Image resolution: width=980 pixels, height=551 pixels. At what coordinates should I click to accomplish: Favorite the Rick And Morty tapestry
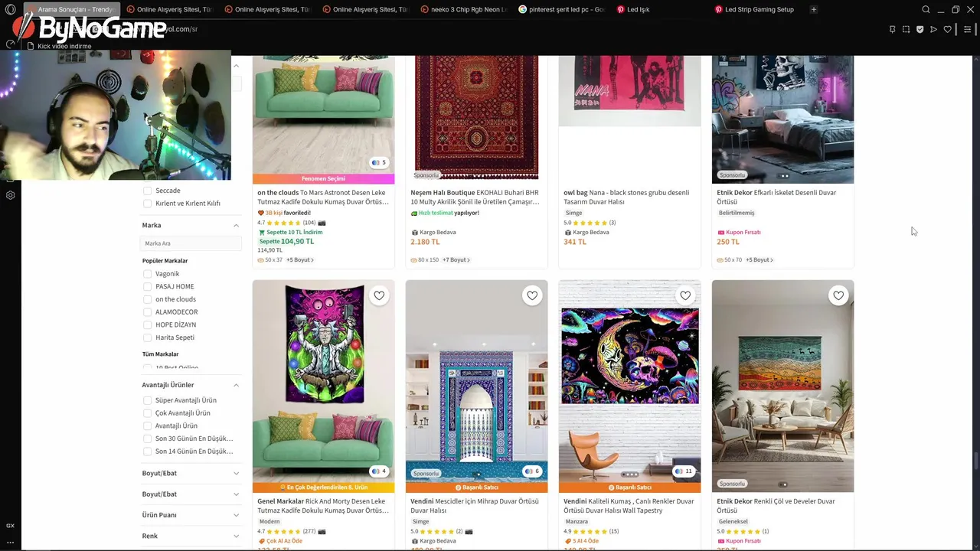click(379, 295)
